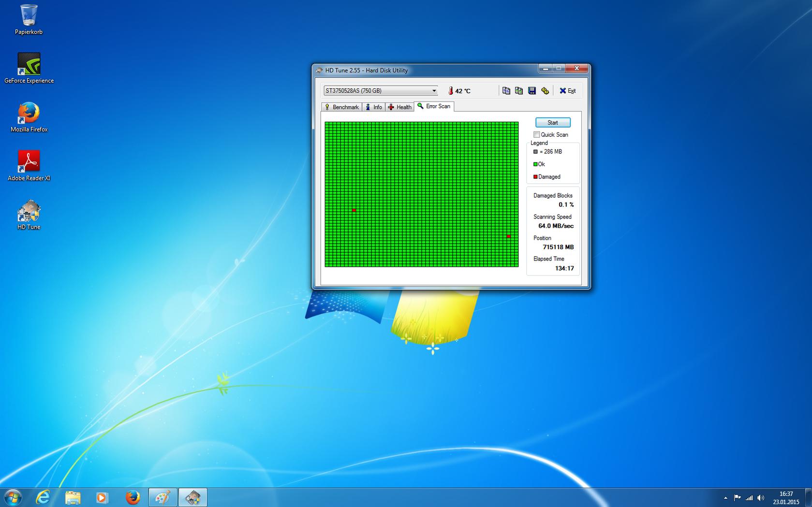Screen dimensions: 812x507
Task: Click the '715118 MB' position value
Action: [x=559, y=247]
